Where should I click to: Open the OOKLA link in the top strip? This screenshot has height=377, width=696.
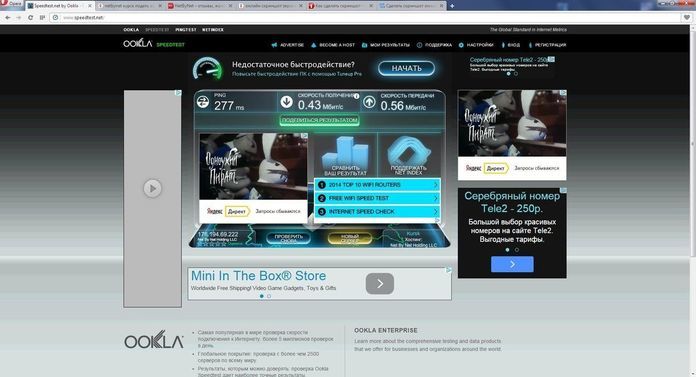coord(131,30)
